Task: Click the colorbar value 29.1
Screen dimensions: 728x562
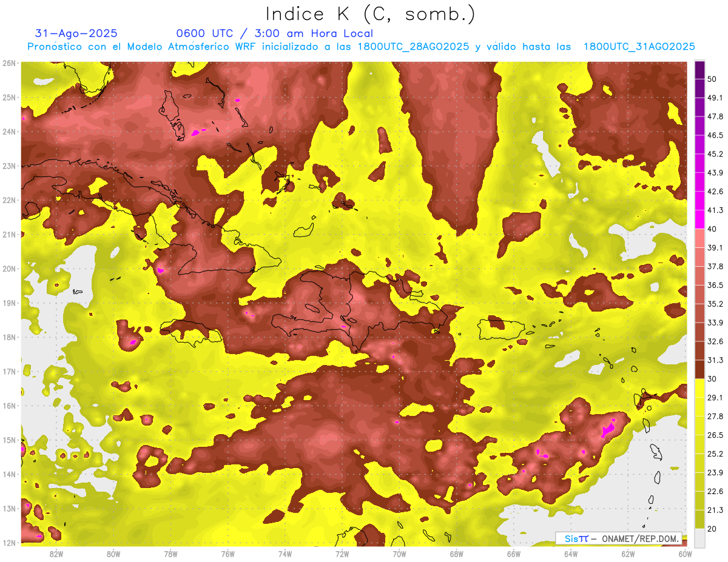Action: click(715, 398)
